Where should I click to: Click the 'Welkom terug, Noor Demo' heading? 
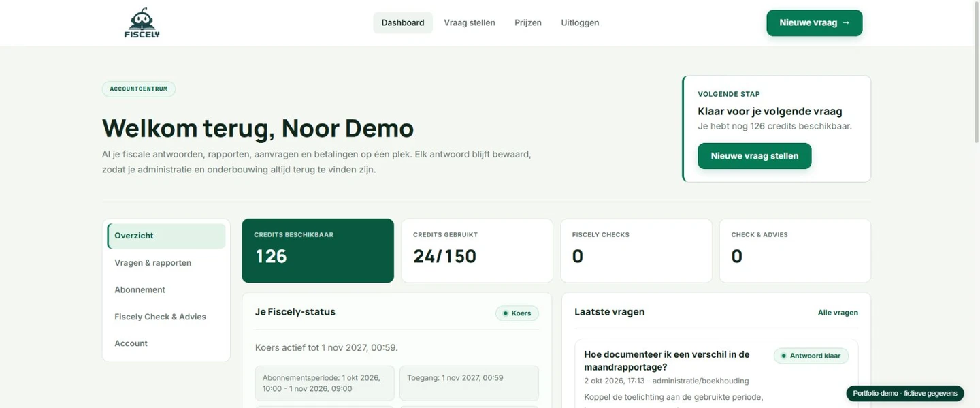pyautogui.click(x=258, y=128)
